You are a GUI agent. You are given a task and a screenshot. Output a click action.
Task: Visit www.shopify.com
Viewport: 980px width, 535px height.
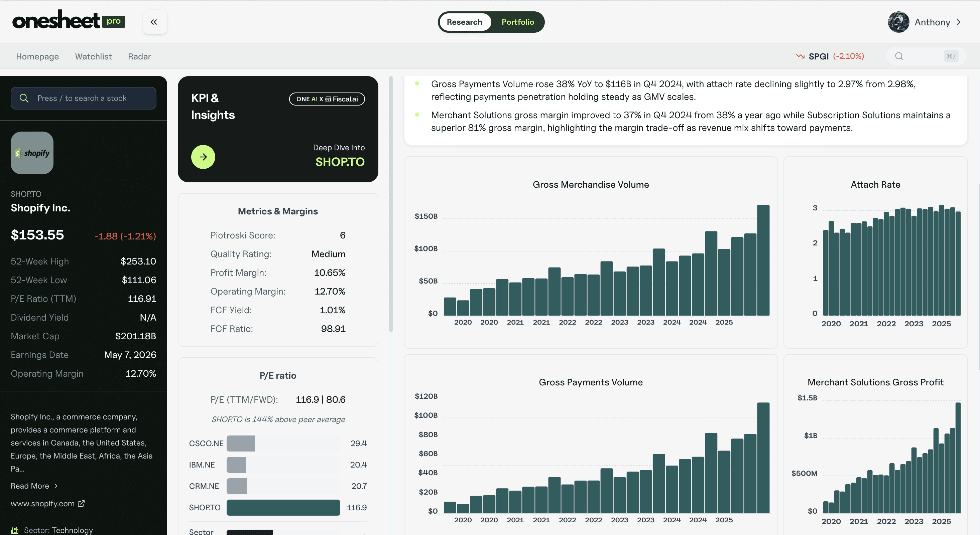coord(42,503)
